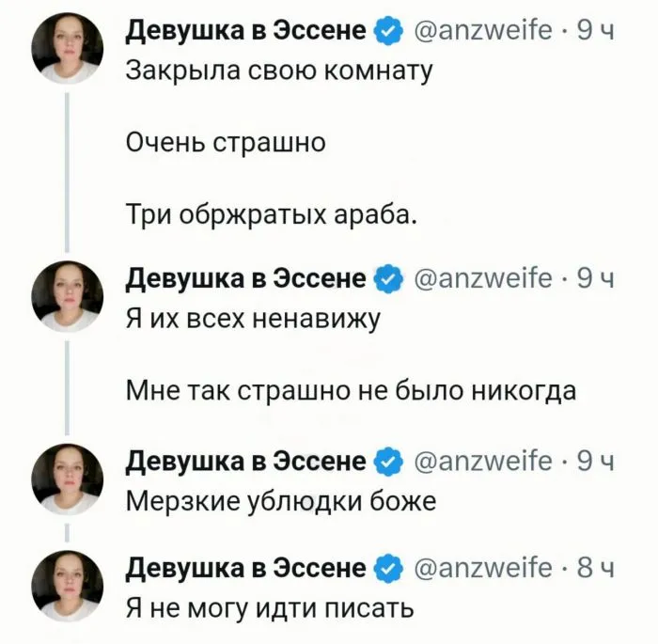
Task: Click verified badge on the "Закрыла свою комнату" tweet
Action: 386,32
